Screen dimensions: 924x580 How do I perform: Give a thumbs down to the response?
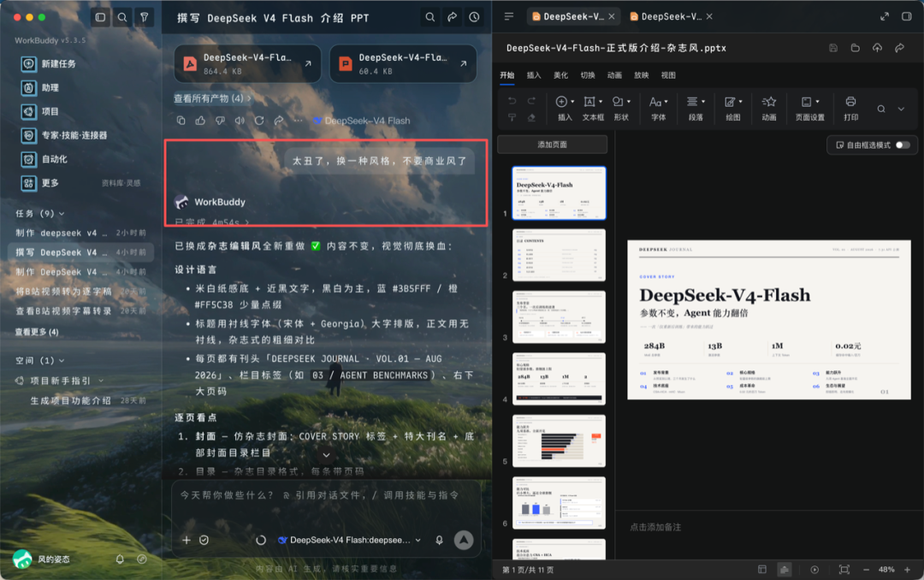[220, 121]
